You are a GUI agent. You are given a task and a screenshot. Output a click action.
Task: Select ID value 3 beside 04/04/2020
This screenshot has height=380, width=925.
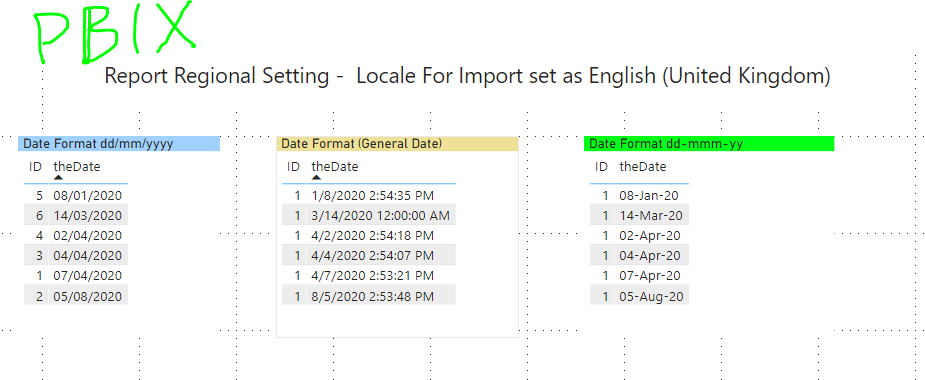click(x=36, y=255)
